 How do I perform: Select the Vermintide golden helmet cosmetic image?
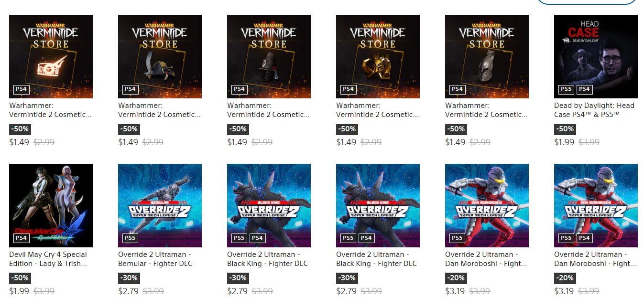click(378, 56)
